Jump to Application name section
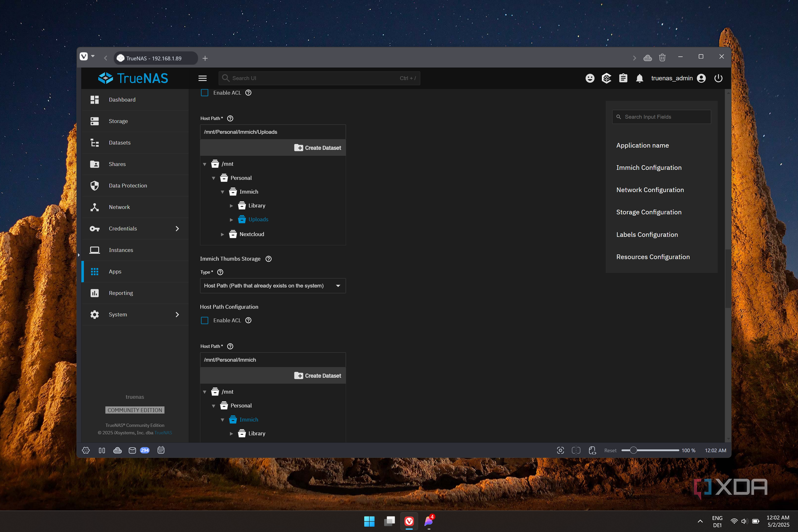This screenshot has width=798, height=532. tap(642, 146)
